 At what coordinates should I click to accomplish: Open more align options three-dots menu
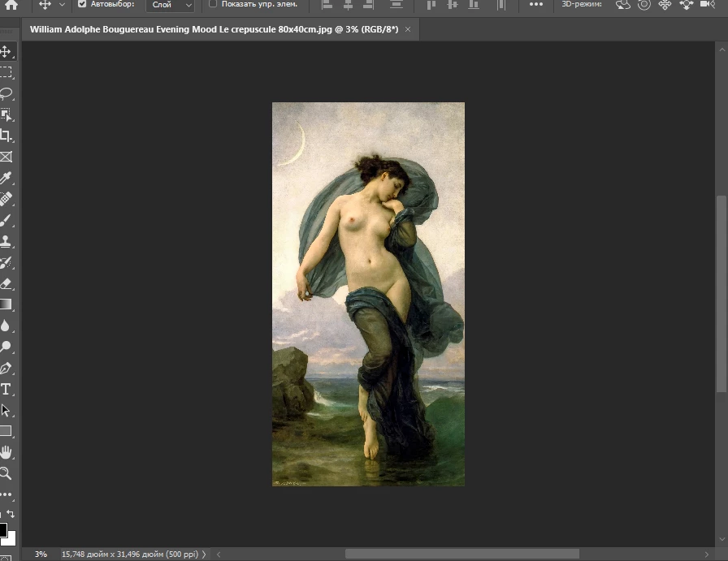pos(536,4)
